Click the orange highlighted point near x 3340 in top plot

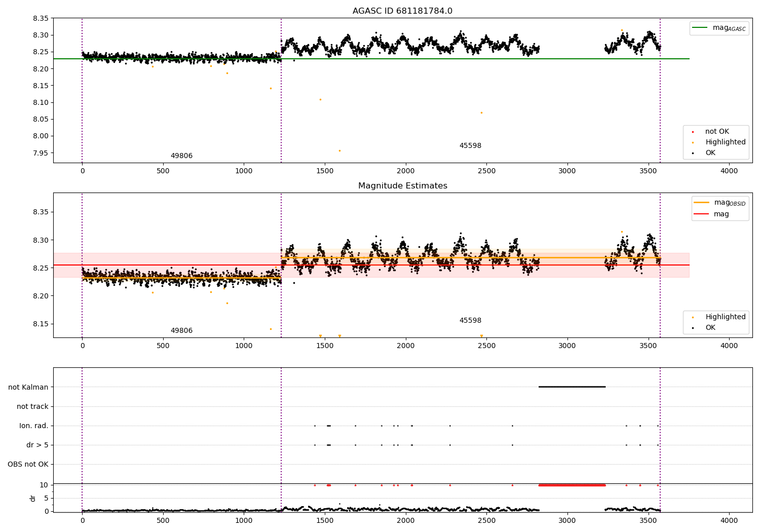pos(622,30)
